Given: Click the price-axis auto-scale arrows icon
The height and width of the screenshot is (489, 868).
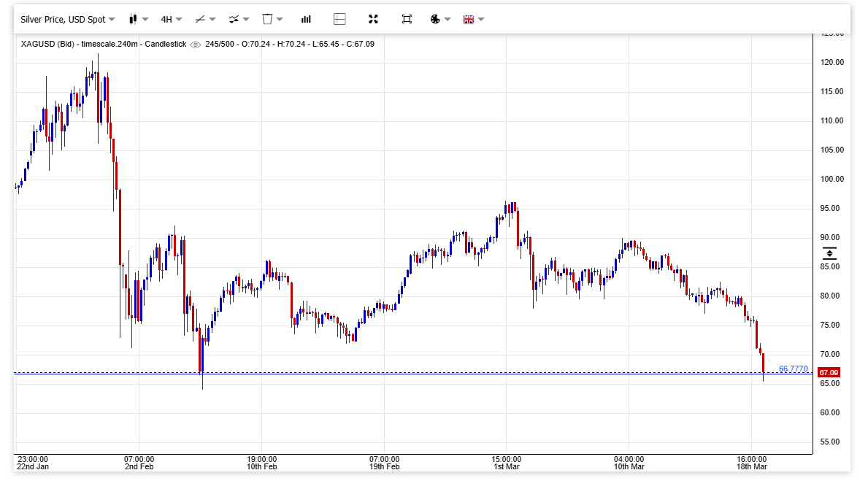Looking at the screenshot, I should click(x=829, y=254).
